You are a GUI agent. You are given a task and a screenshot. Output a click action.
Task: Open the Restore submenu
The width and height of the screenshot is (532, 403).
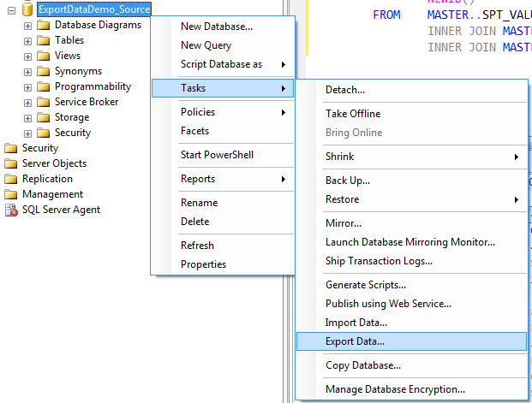point(343,199)
